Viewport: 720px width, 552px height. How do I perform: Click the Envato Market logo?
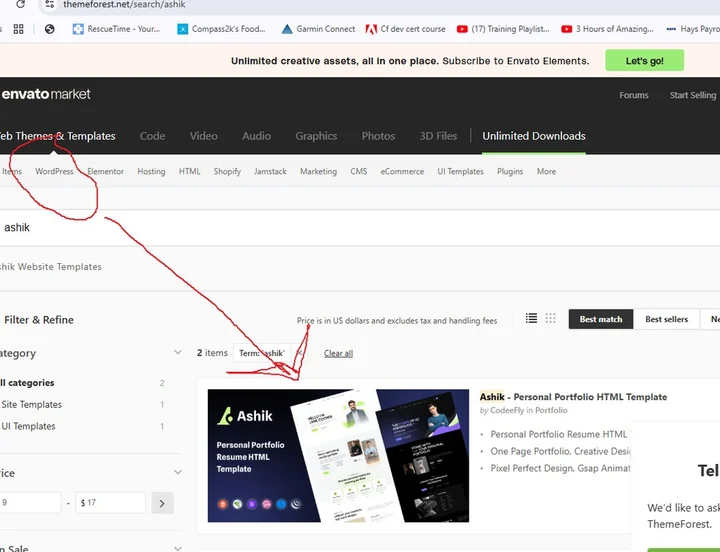click(x=46, y=94)
